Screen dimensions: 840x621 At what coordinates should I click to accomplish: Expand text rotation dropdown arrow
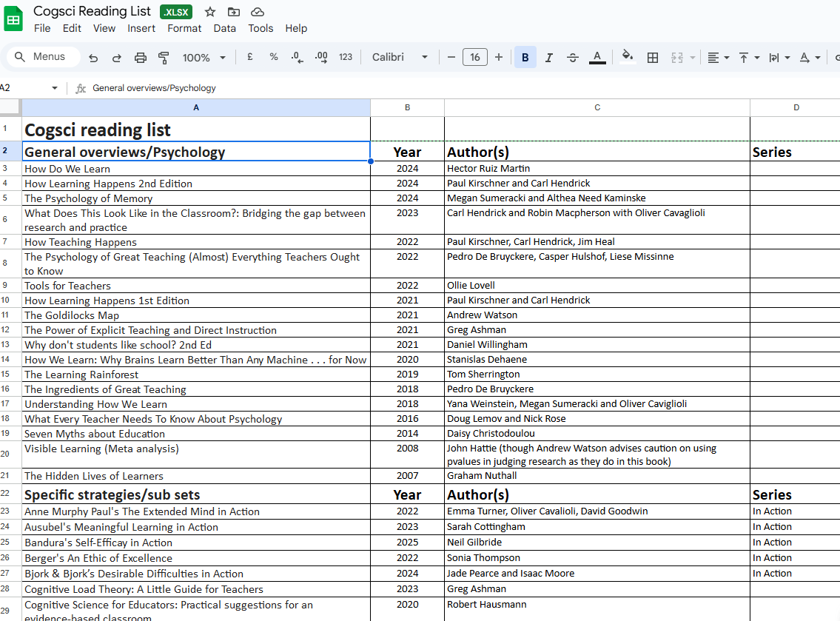tap(818, 57)
